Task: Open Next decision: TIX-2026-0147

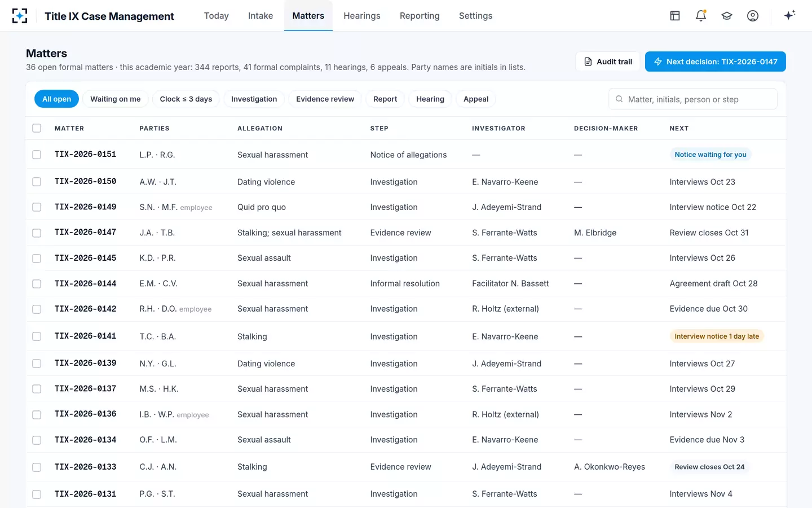Action: point(716,62)
